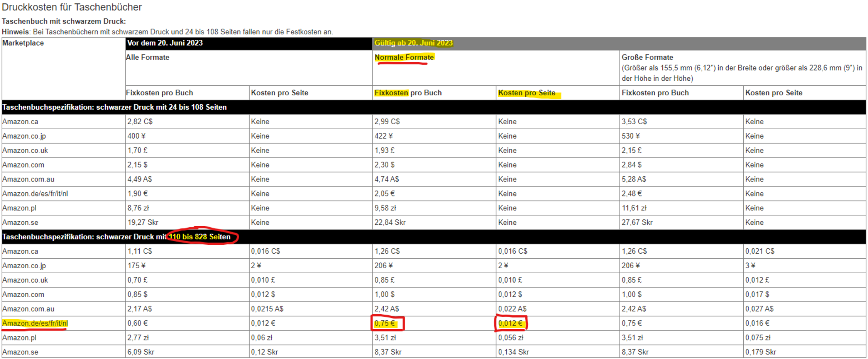Click the '2,30 $' cell
Image resolution: width=868 pixels, height=359 pixels.
click(434, 165)
